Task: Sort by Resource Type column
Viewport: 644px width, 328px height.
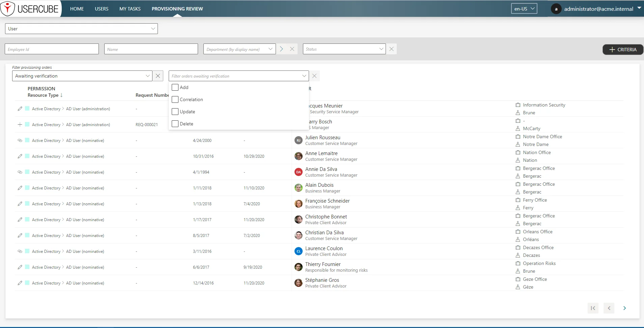Action: pyautogui.click(x=45, y=95)
